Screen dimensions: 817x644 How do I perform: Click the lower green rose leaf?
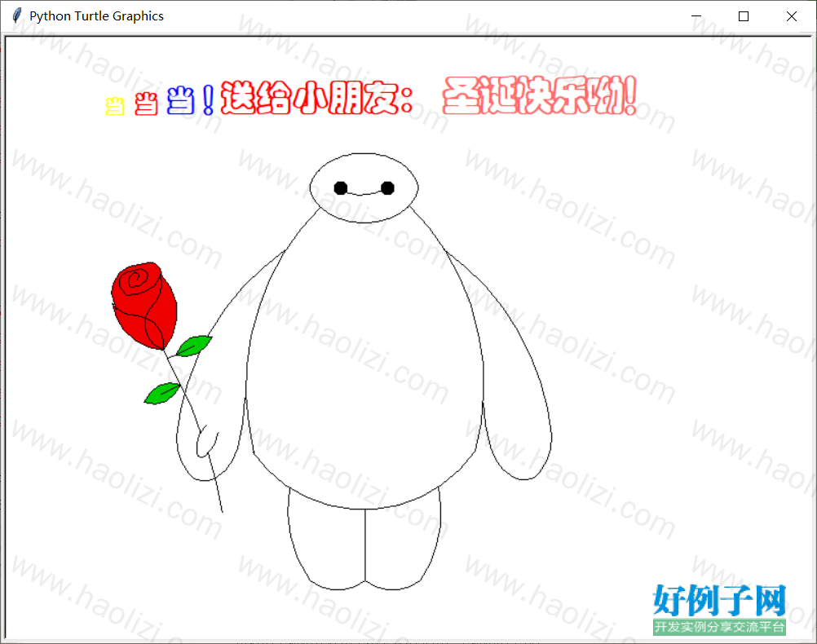162,394
